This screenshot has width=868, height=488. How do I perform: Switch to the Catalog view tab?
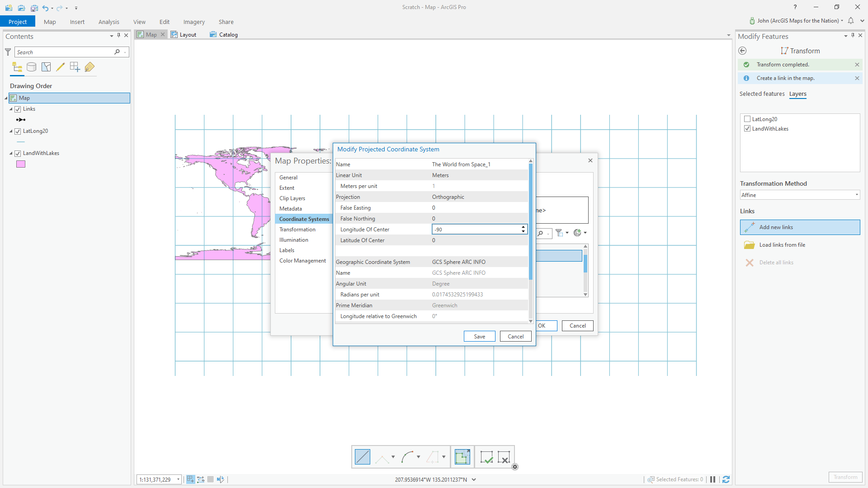[x=224, y=35]
